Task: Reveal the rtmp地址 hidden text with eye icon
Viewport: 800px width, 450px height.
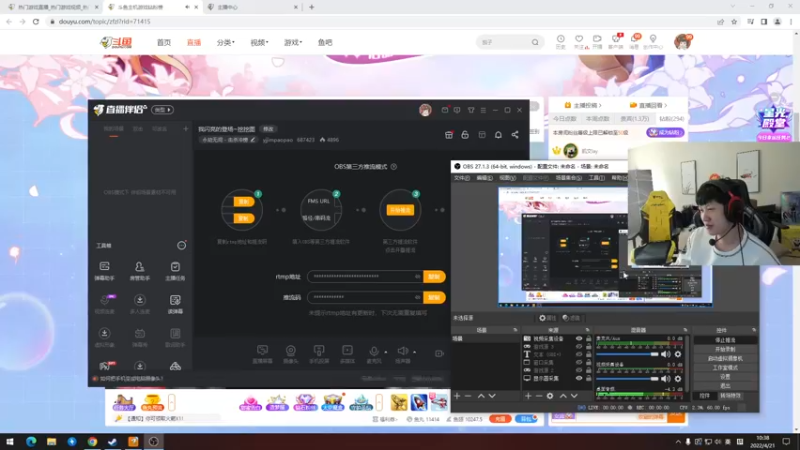Action: pyautogui.click(x=417, y=277)
